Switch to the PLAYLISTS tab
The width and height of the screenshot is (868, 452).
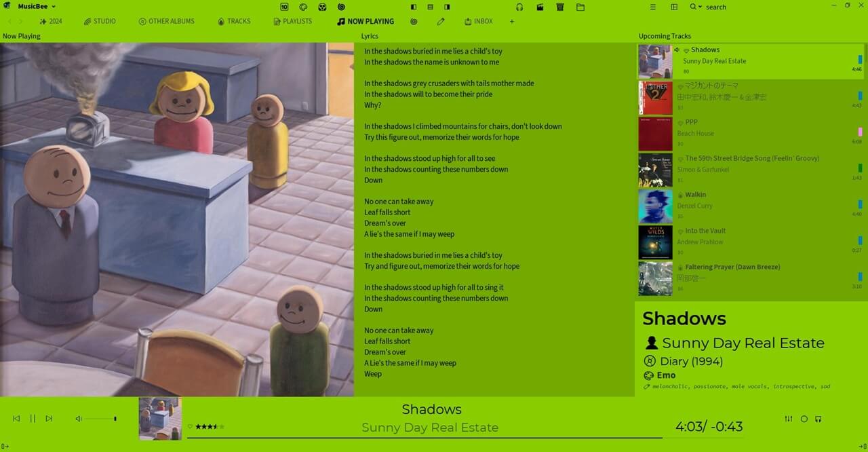(x=293, y=22)
